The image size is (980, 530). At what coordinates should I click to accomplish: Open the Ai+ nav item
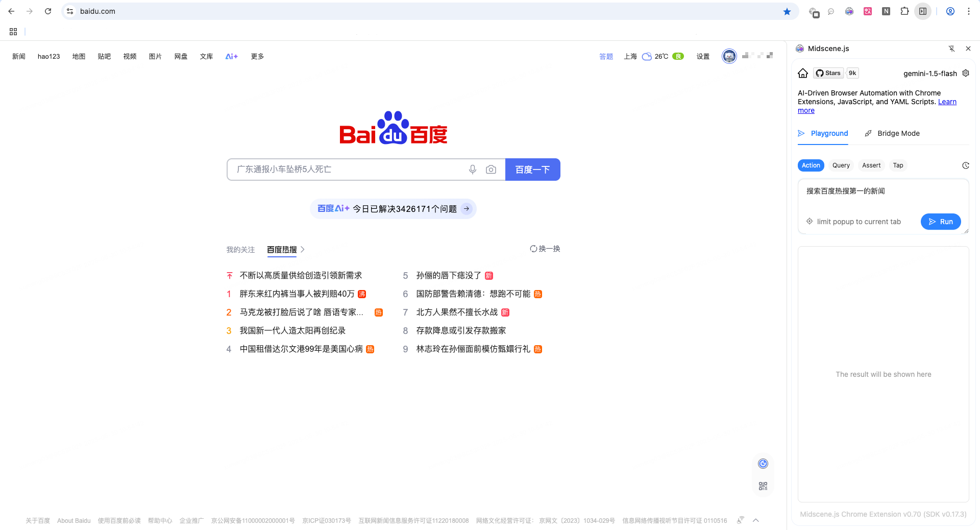pos(232,56)
